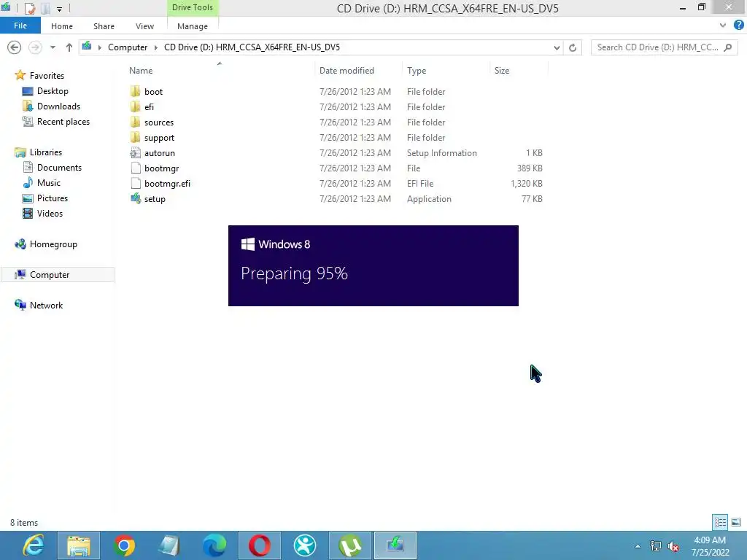Sort files by Type column

417,71
